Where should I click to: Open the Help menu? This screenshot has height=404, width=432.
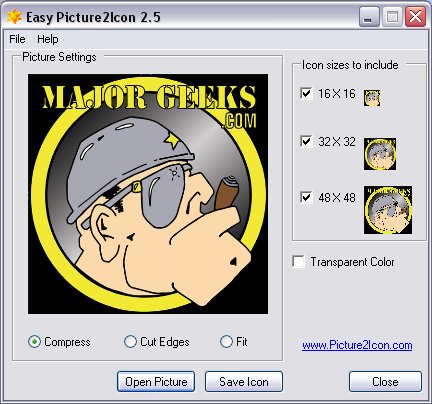point(48,39)
